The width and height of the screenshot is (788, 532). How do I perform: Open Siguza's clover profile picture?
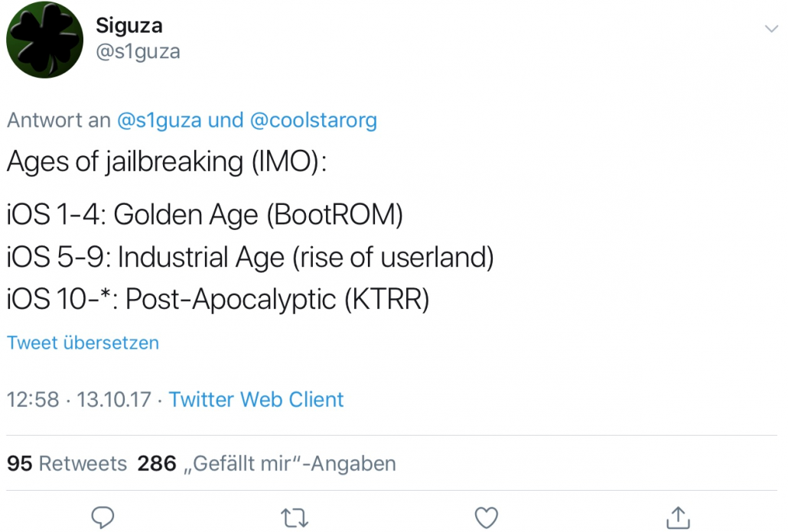point(45,40)
